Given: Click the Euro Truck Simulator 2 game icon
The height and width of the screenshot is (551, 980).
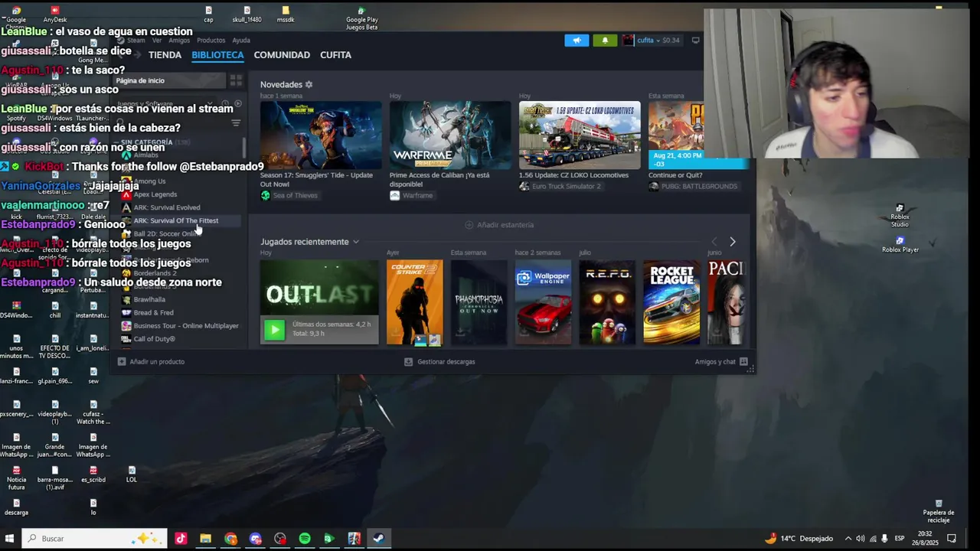Looking at the screenshot, I should click(524, 186).
